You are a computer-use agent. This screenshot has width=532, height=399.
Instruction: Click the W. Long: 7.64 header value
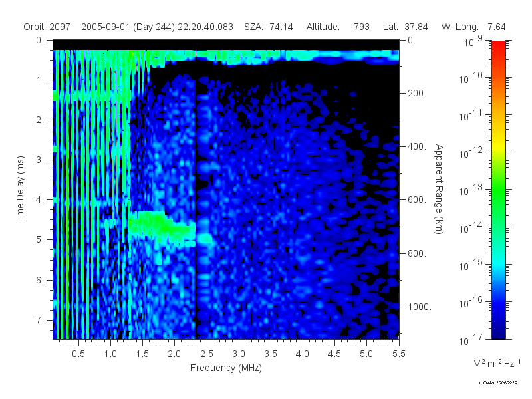(x=473, y=27)
